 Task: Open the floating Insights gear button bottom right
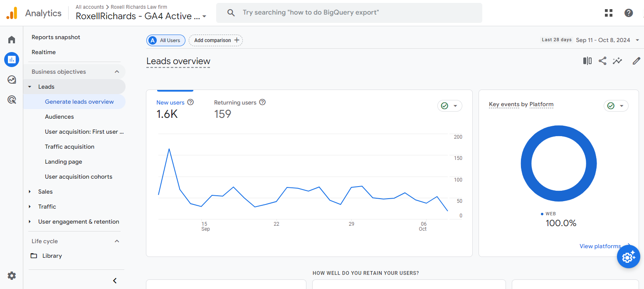(x=628, y=257)
